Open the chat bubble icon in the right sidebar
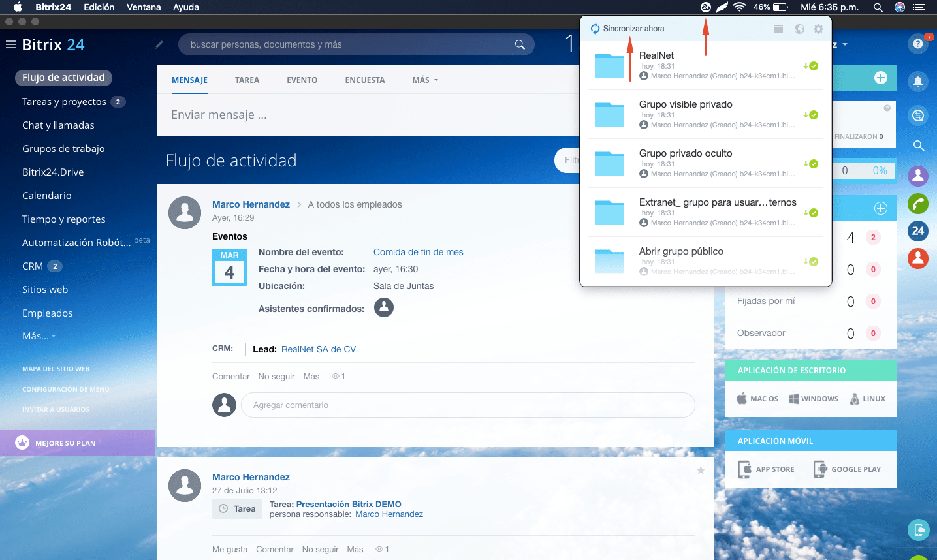This screenshot has height=560, width=937. [918, 116]
